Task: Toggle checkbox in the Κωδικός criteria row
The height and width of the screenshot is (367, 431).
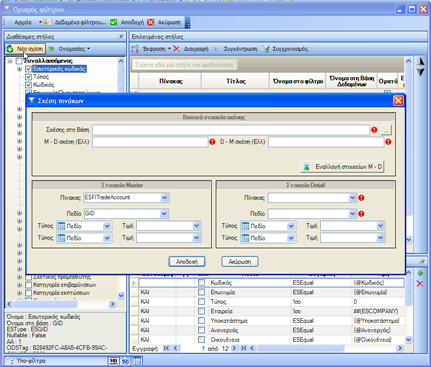Action: 201,283
